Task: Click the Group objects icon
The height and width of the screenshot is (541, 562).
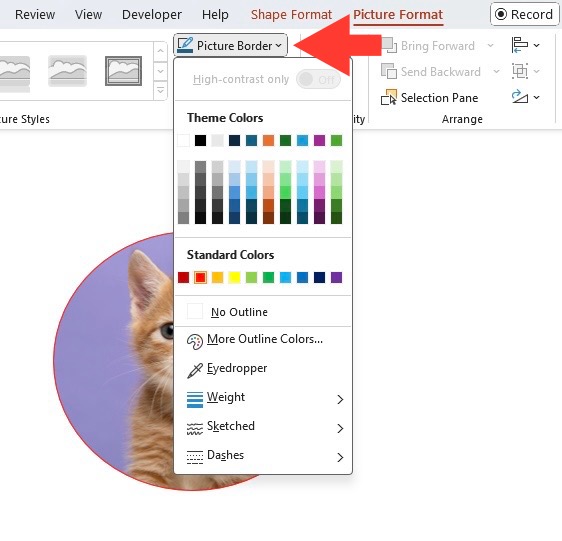Action: click(520, 71)
